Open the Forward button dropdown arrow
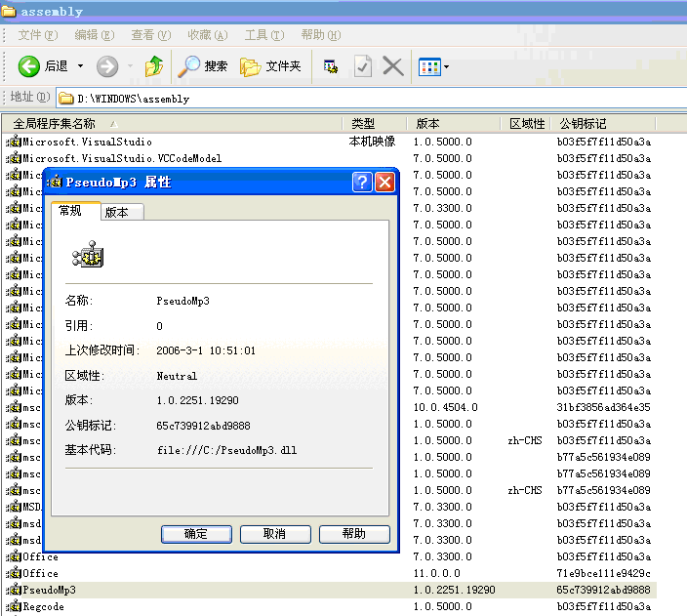Viewport: 687px width, 616px height. pos(128,66)
